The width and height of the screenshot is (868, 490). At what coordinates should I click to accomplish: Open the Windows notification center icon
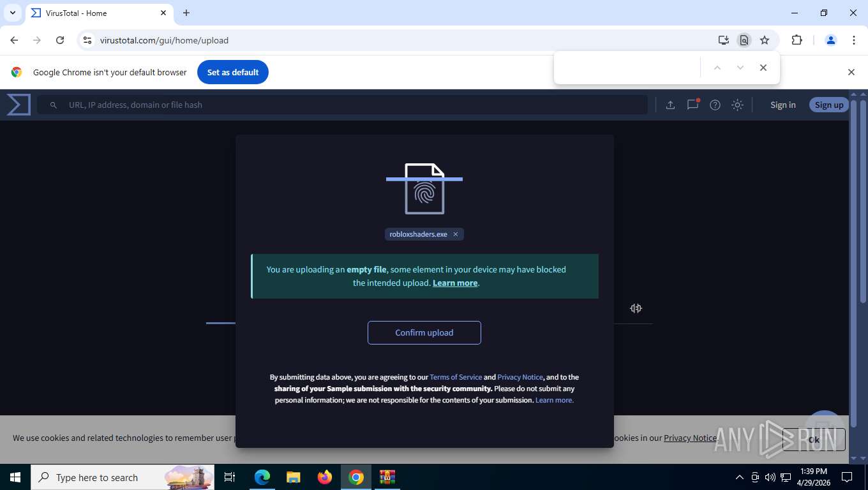[x=847, y=477]
